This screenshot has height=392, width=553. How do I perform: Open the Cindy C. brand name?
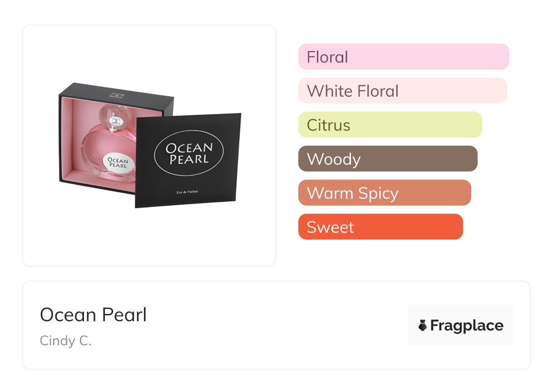[x=66, y=341]
